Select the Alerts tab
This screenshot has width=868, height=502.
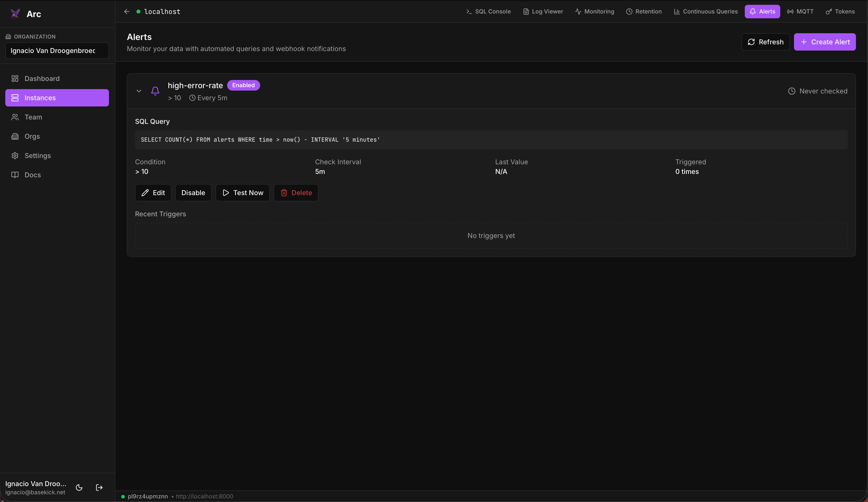click(x=762, y=11)
